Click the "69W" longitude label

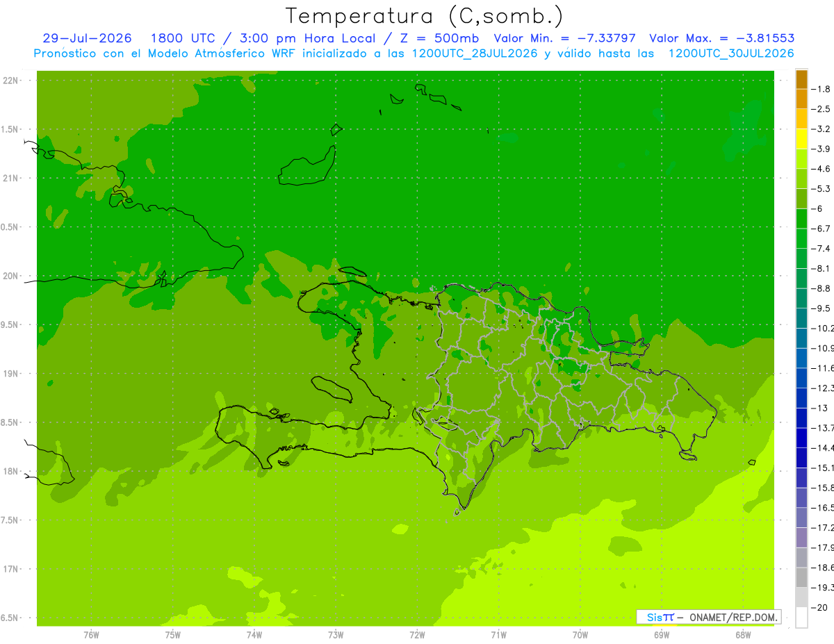pyautogui.click(x=662, y=635)
